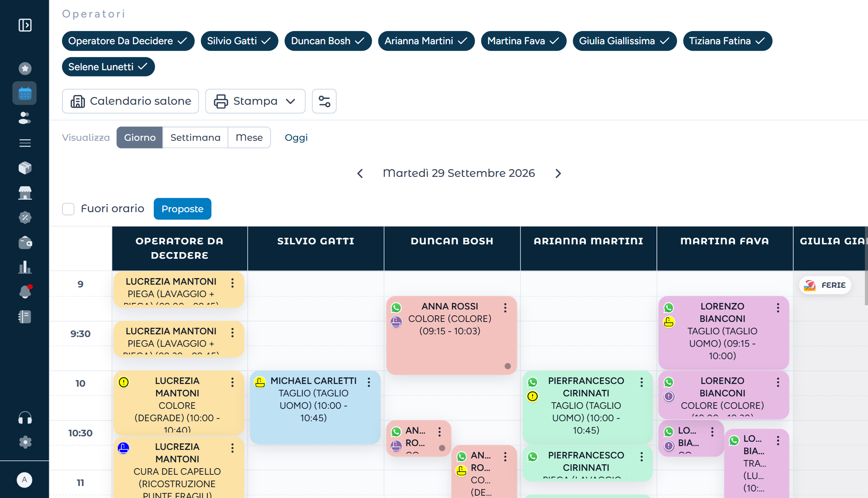The width and height of the screenshot is (868, 498).
Task: Toggle the Arianna Martini operator chip
Action: coord(426,41)
